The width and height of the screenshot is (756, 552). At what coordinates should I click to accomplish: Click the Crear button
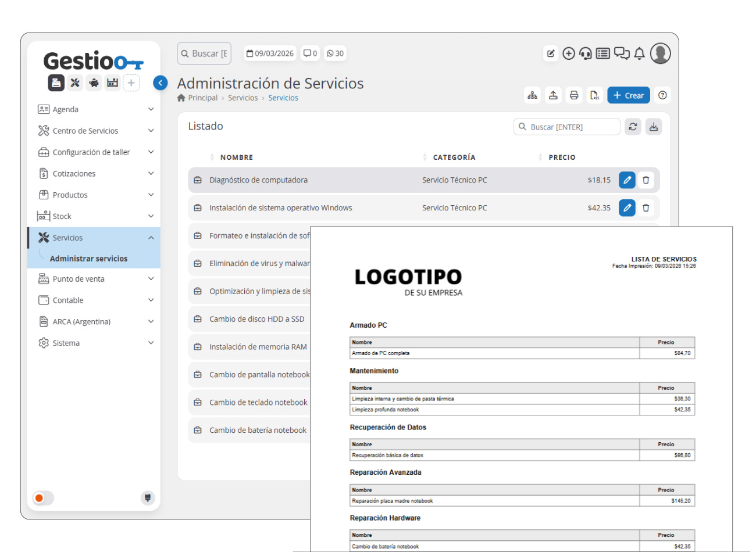(629, 95)
